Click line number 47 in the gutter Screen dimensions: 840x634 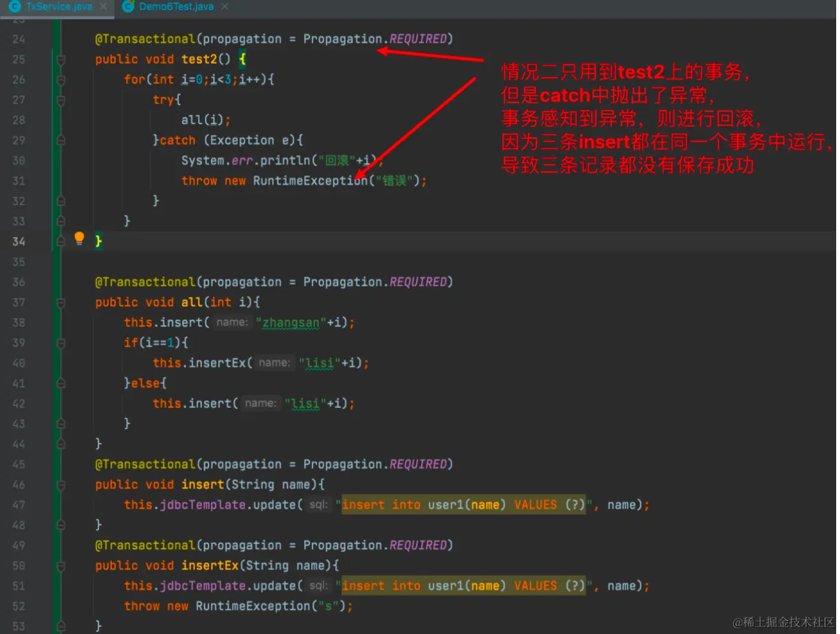19,505
